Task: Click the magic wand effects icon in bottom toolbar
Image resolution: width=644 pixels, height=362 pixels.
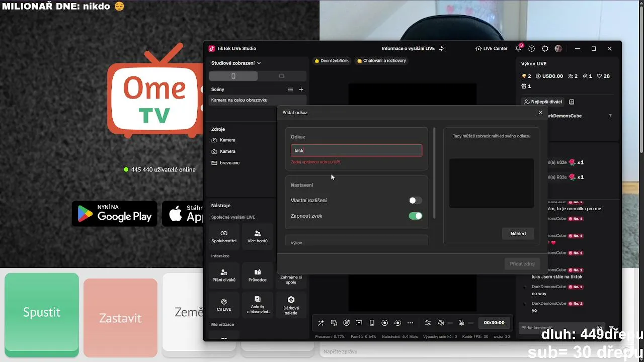Action: (x=320, y=323)
